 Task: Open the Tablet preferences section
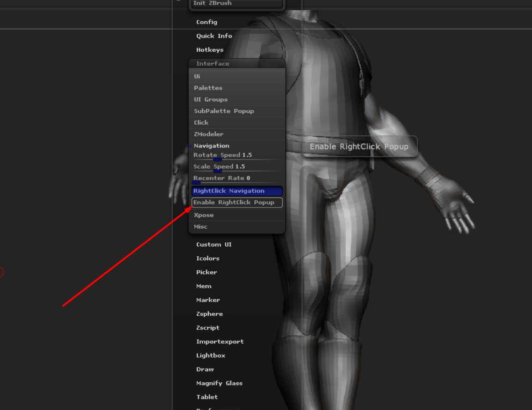(207, 397)
